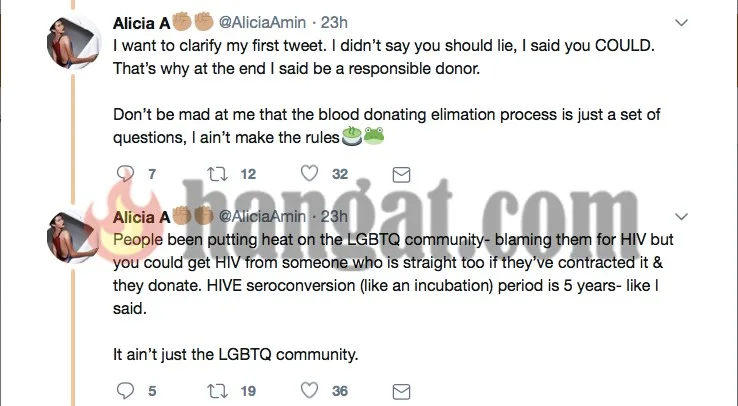This screenshot has width=738, height=406.
Task: View Alicia's avatar on the second tweet
Action: pos(72,239)
